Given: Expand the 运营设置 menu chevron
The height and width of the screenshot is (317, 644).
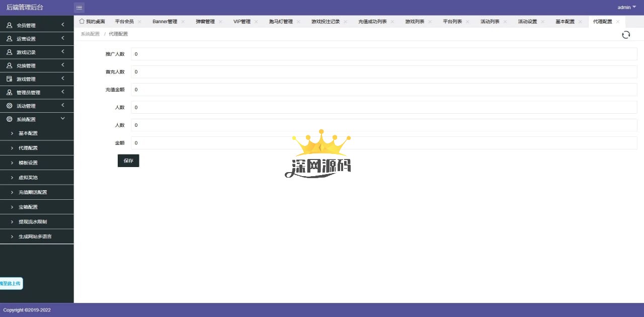Looking at the screenshot, I should (x=63, y=38).
